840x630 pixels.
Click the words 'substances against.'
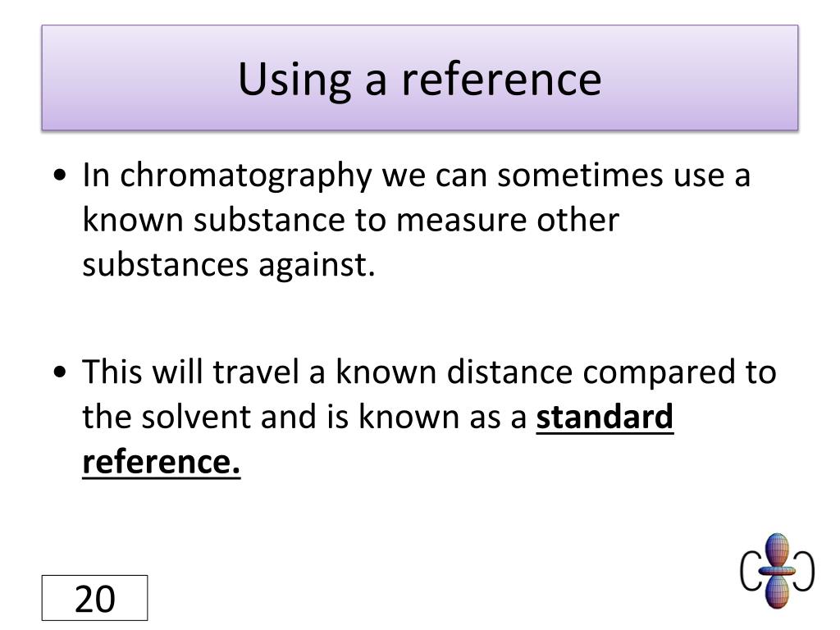pos(229,265)
